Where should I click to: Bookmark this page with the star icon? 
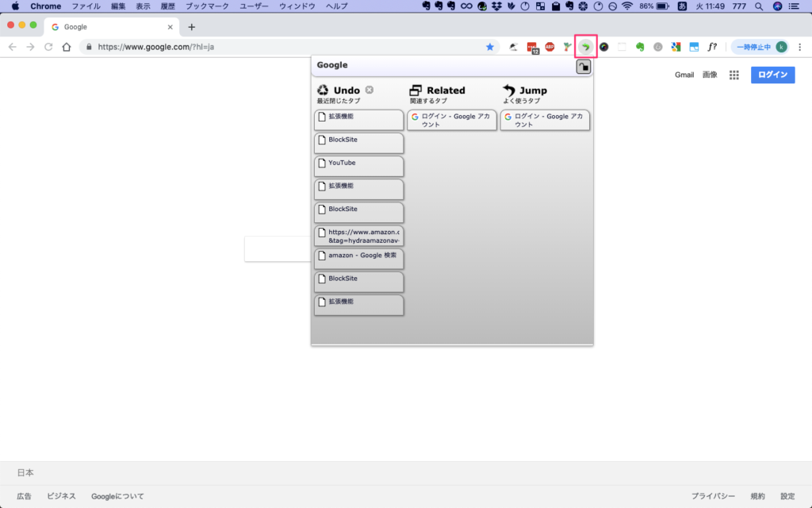490,47
